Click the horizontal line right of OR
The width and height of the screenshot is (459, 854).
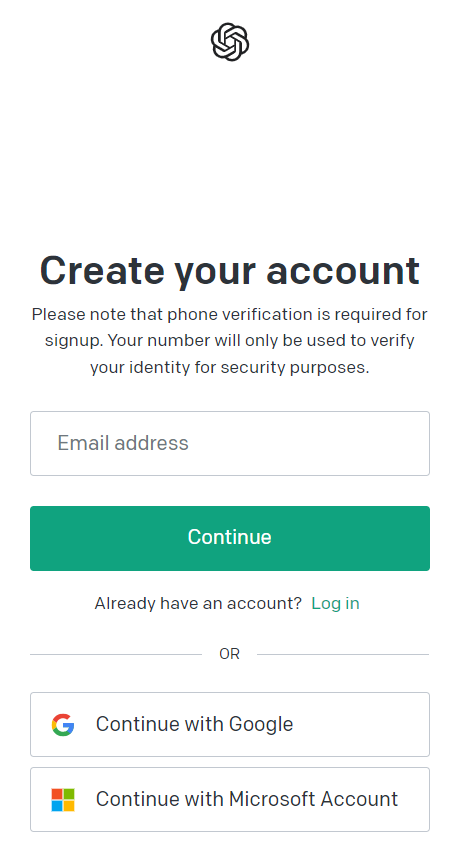click(343, 654)
